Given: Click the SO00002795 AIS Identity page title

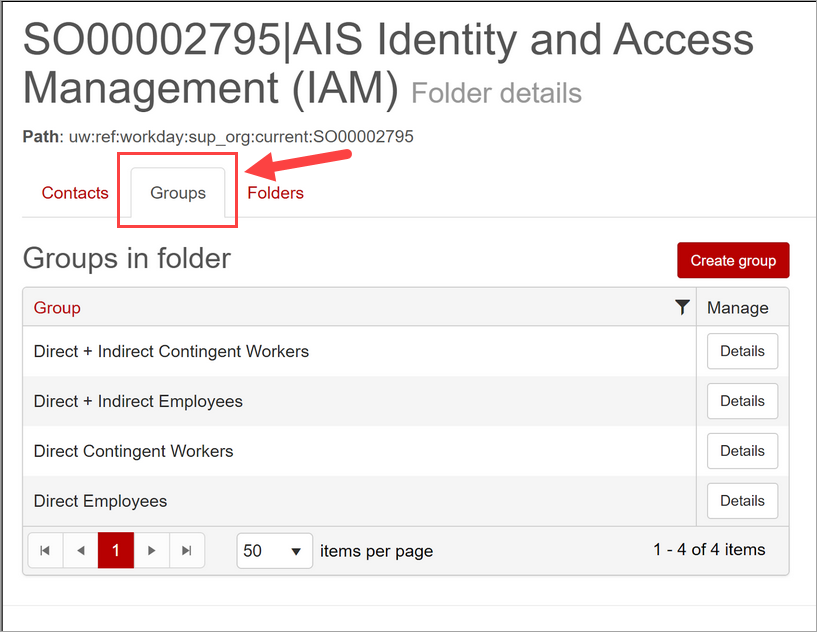Looking at the screenshot, I should pyautogui.click(x=388, y=64).
